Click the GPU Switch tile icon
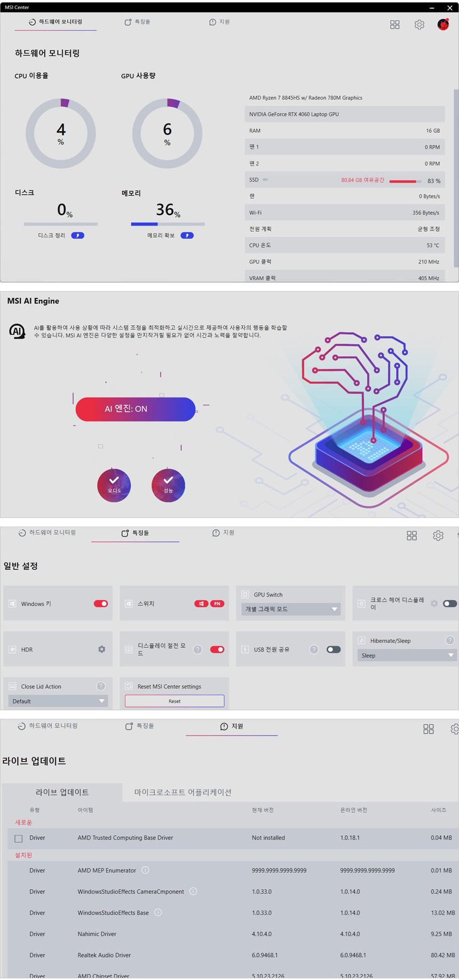459x980 pixels. point(245,594)
